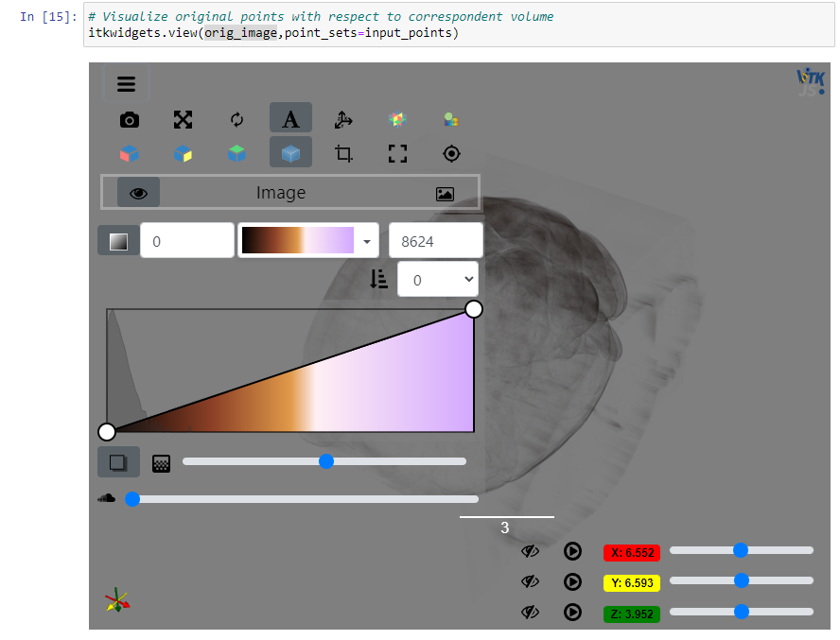This screenshot has height=640, width=840.
Task: Select the fullscreen expand arrows icon
Action: coord(183,119)
